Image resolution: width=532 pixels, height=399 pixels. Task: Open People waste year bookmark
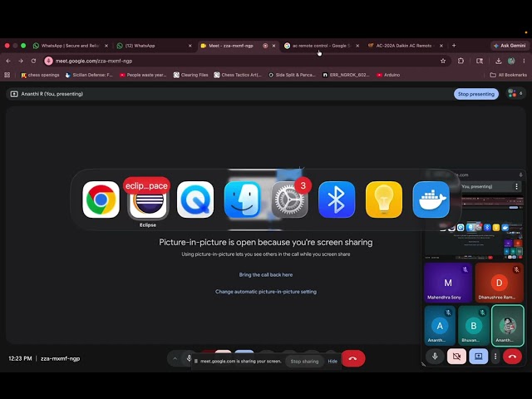(x=143, y=75)
